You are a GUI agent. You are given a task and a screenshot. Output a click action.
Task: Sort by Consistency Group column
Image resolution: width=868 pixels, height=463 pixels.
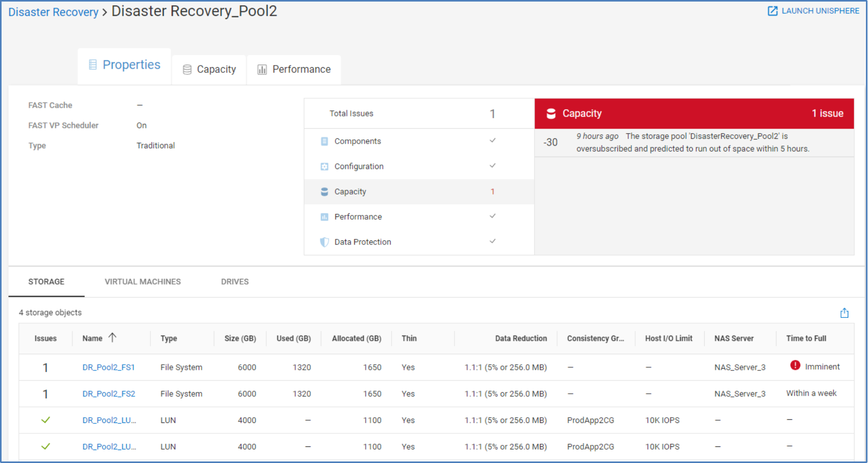[x=595, y=339]
